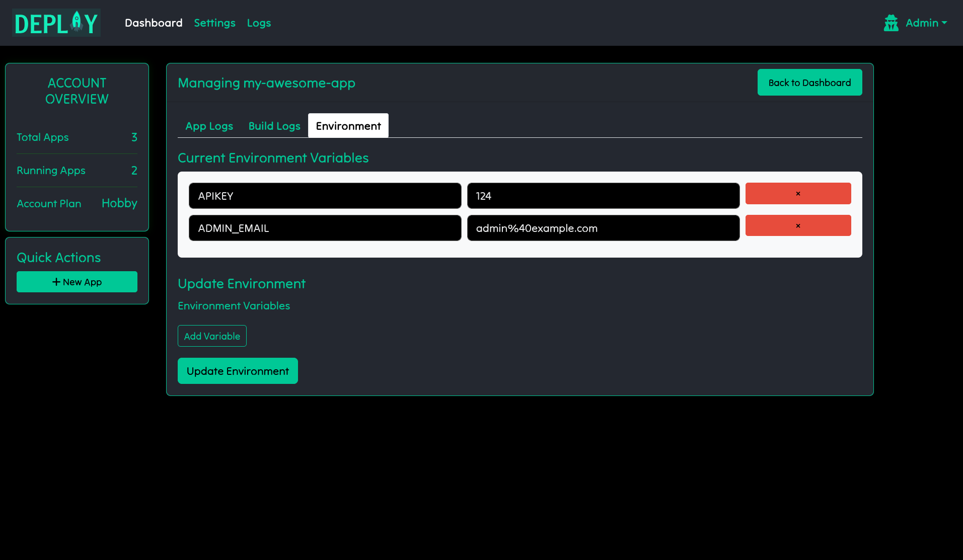Select the Environment tab
Image resolution: width=963 pixels, height=560 pixels.
(348, 126)
